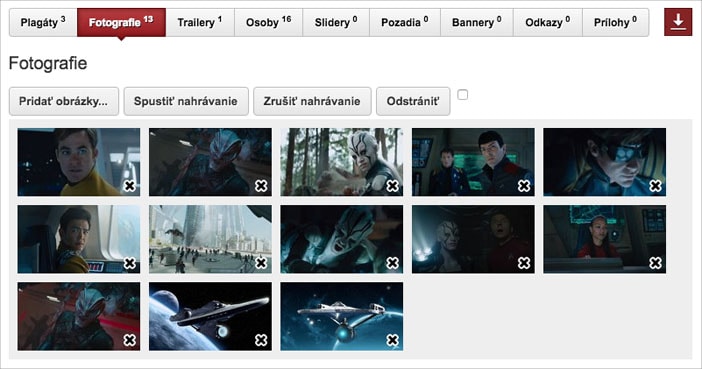Delete the forest white-faced alien photo
Viewport: 702px width, 369px height.
pos(392,185)
